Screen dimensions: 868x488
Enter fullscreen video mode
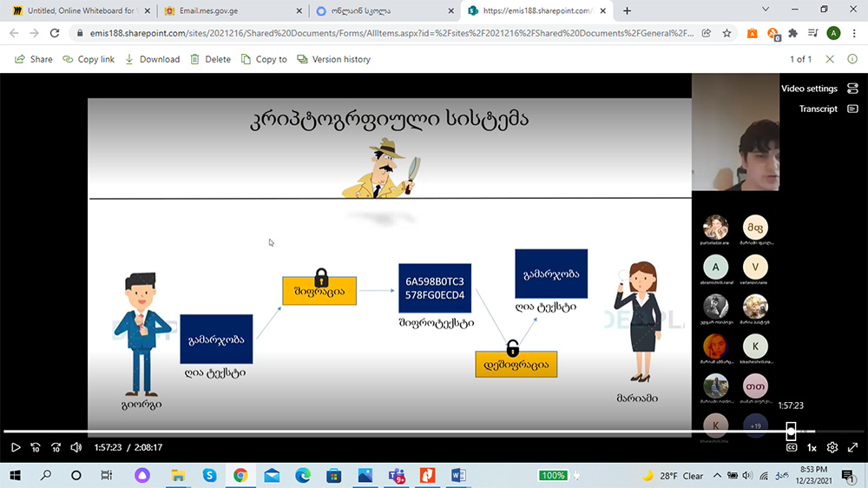click(x=852, y=447)
